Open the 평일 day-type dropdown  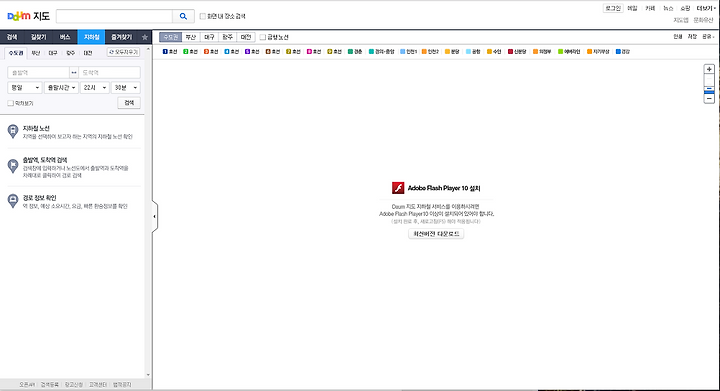point(25,88)
